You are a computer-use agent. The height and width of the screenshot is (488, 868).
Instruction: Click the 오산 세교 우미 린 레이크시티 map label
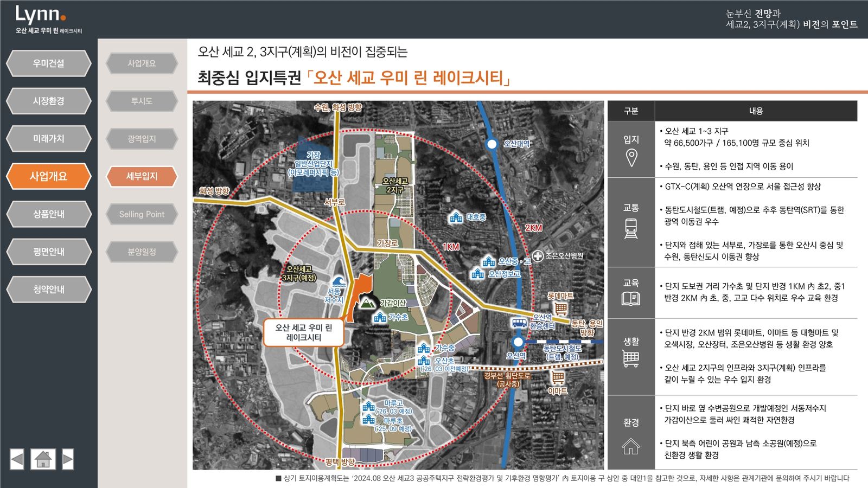(x=303, y=332)
